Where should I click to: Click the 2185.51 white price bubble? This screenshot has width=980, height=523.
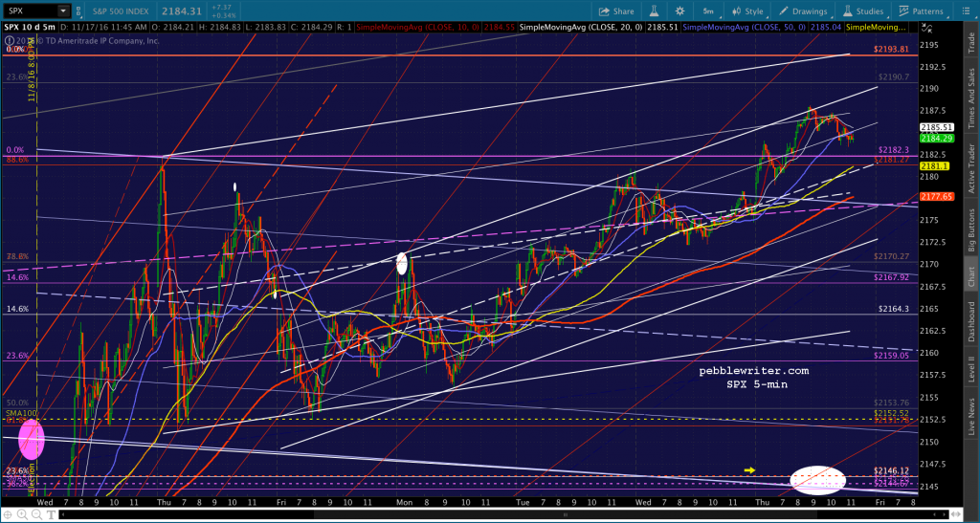click(936, 127)
